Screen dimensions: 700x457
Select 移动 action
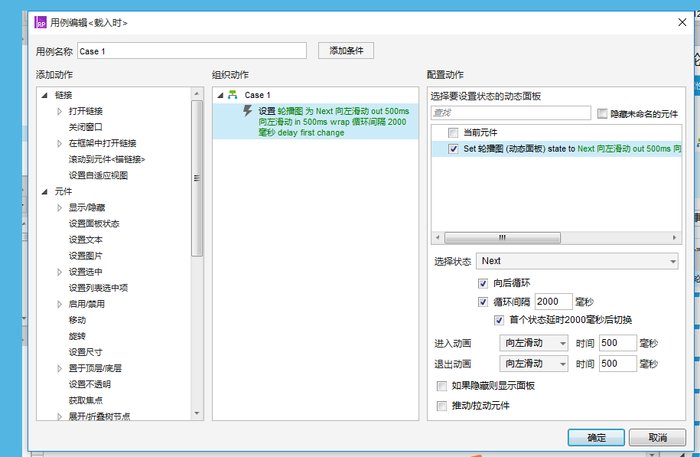tap(77, 320)
